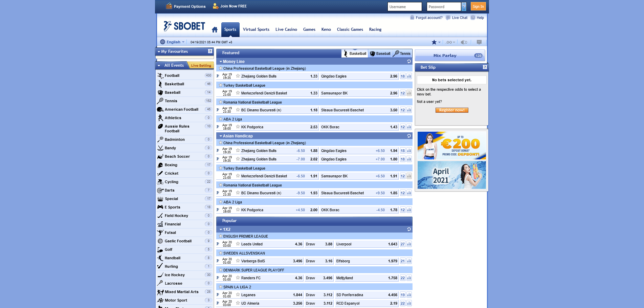Viewport: 644px width, 308px height.
Task: Favourite the Leeds United match star
Action: click(x=238, y=244)
